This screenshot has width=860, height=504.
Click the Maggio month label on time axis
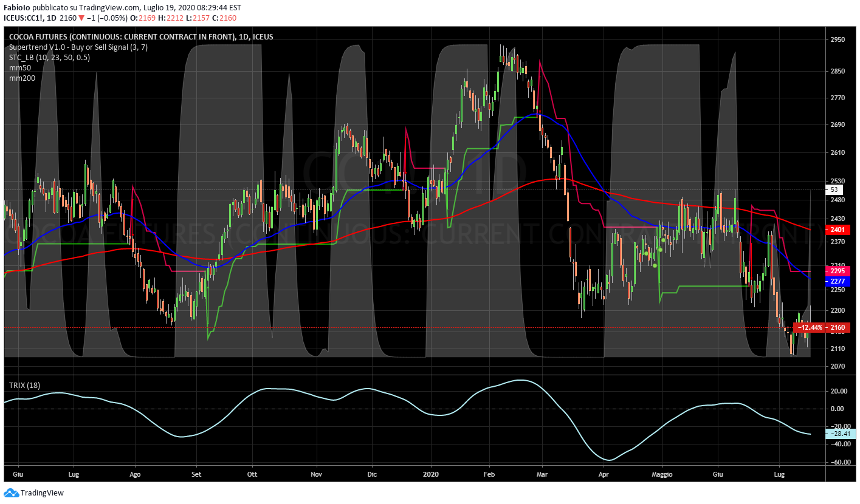coord(662,474)
